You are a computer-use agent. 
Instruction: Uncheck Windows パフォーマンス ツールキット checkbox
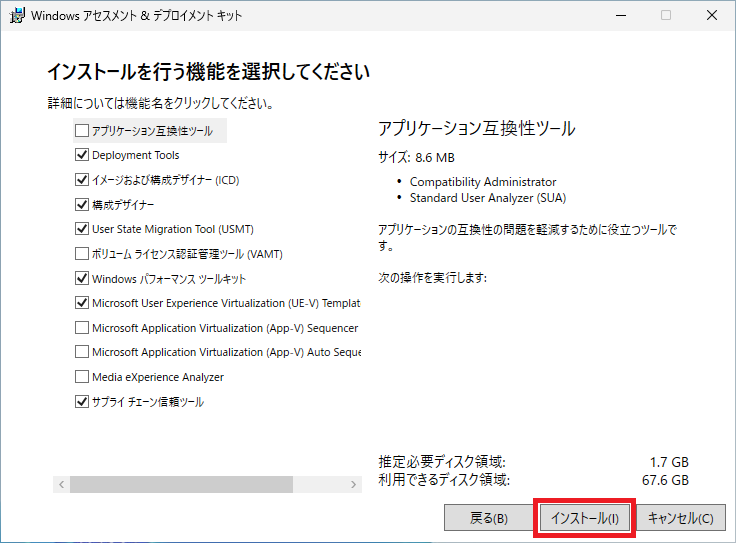(x=82, y=278)
